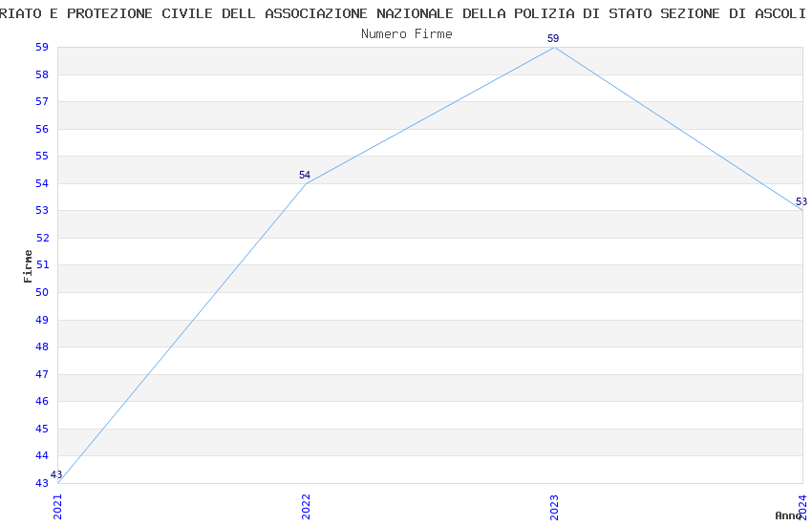
Task: Click the 2021 data point labeled 43
Action: (x=58, y=482)
